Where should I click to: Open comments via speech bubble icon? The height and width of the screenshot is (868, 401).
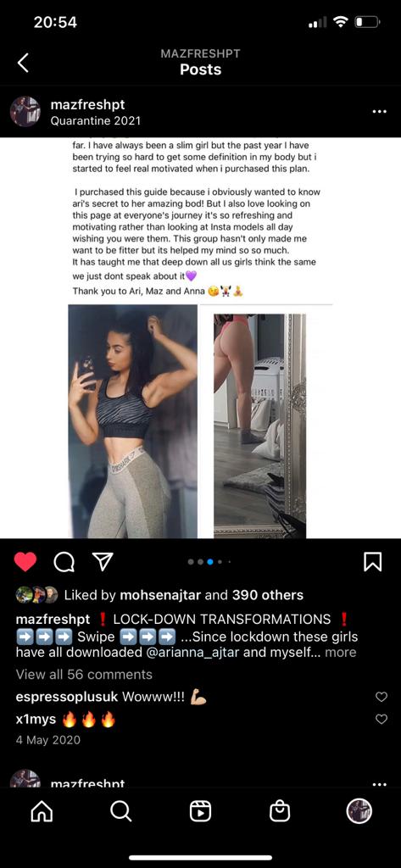tap(64, 562)
